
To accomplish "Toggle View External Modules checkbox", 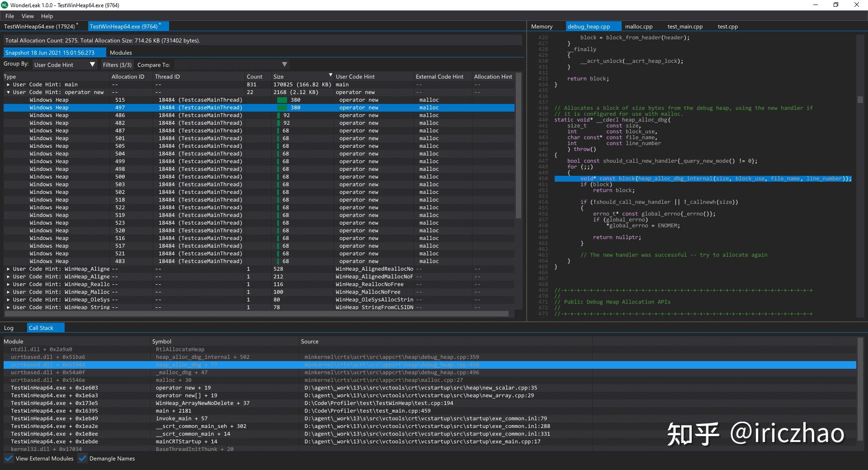I will [9, 459].
